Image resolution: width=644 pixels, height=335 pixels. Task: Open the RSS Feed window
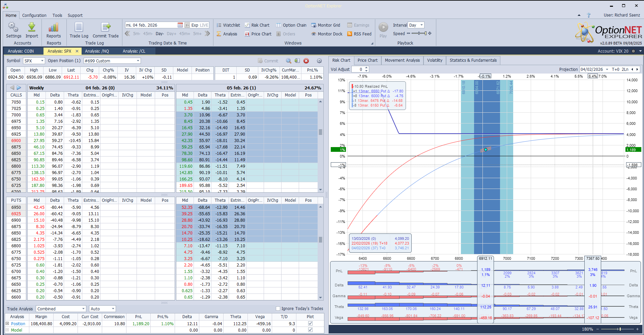[359, 34]
